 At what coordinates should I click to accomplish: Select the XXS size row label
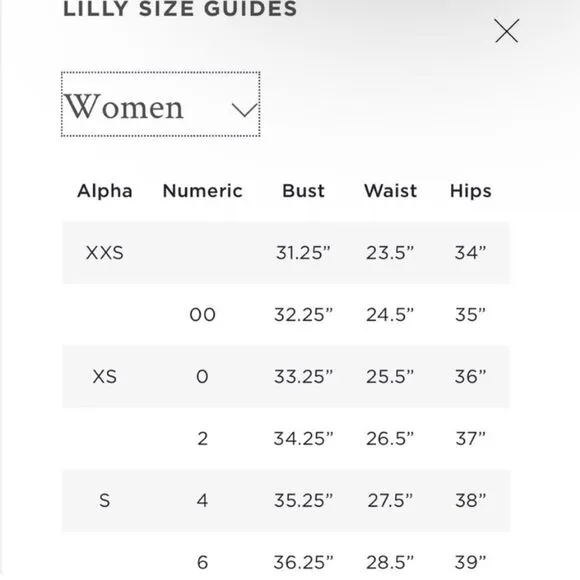105,253
